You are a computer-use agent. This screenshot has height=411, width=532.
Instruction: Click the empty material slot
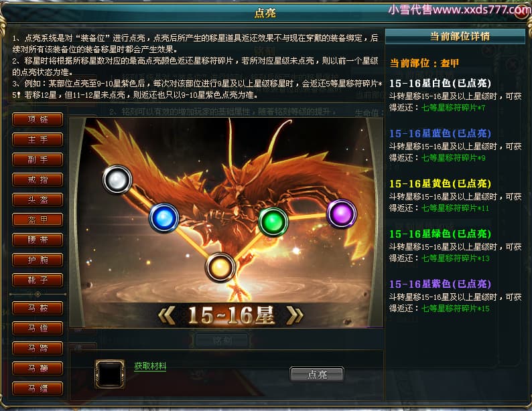110,374
